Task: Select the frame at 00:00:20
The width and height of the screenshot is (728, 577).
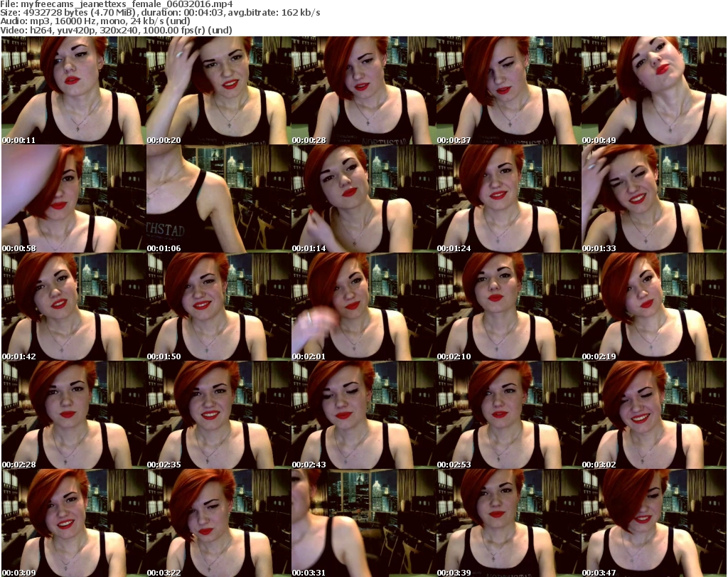Action: [218, 90]
